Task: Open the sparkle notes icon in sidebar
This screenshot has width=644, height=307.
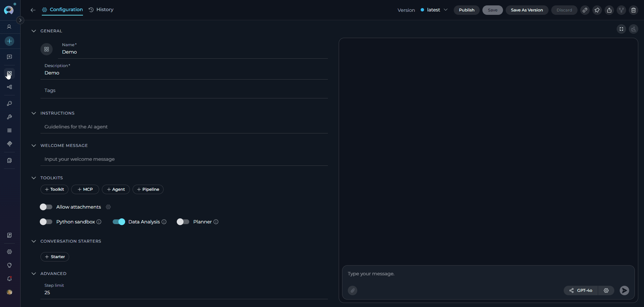Action: (9, 235)
